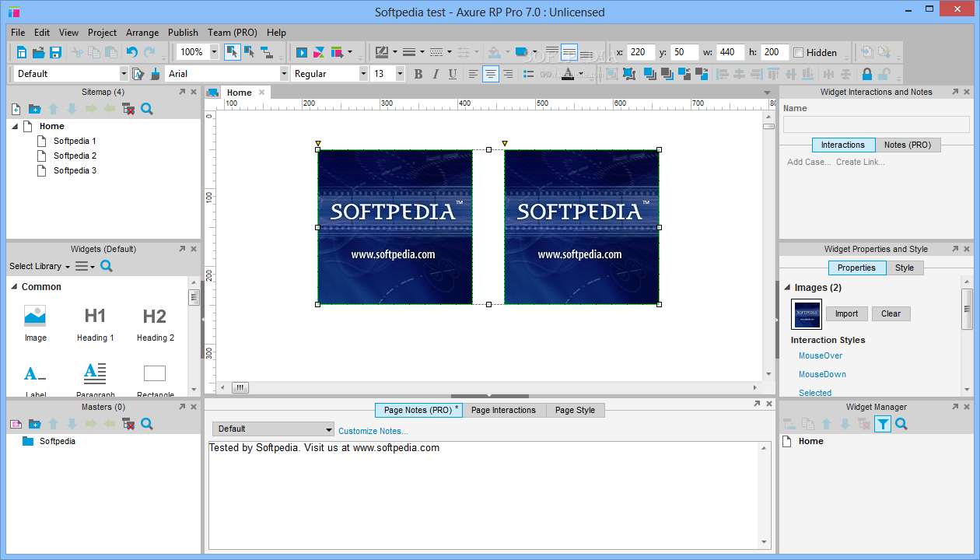
Task: Group the selected widgets
Action: coord(611,74)
